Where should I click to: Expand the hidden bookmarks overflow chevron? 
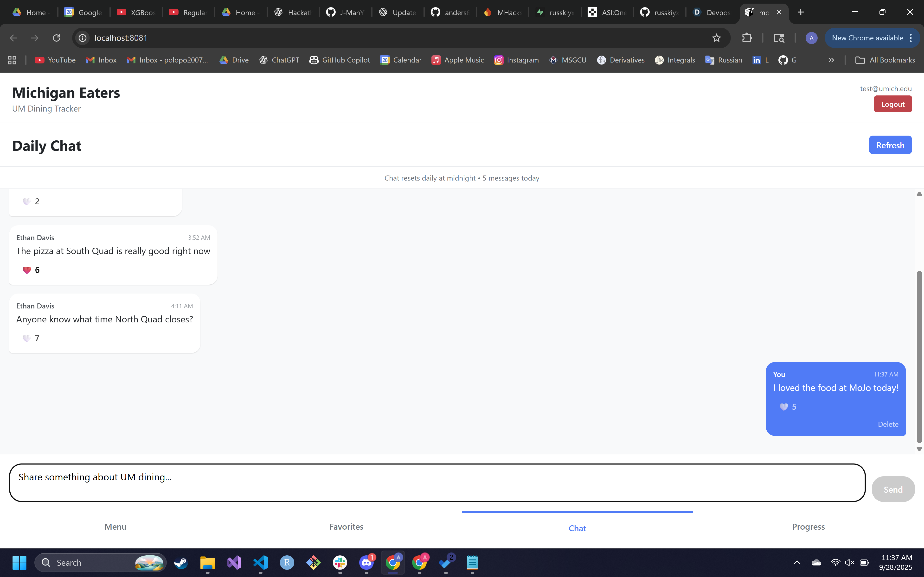click(x=831, y=60)
